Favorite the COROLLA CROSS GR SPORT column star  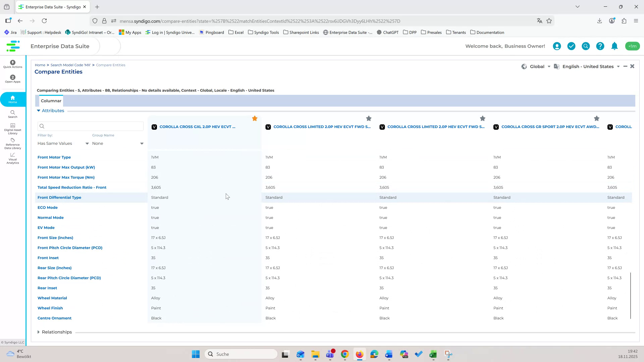tap(596, 118)
